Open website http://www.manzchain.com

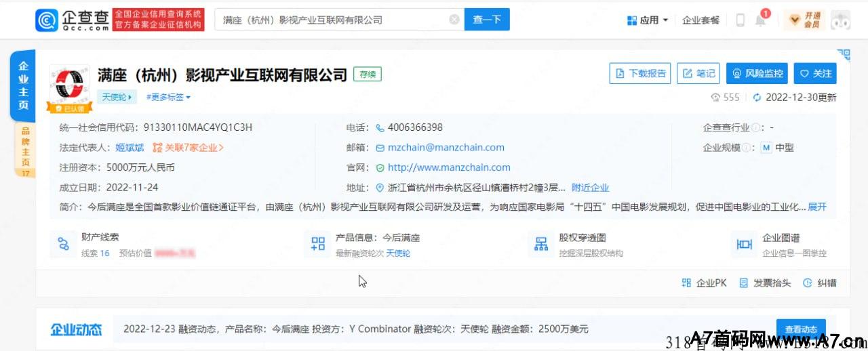click(449, 167)
